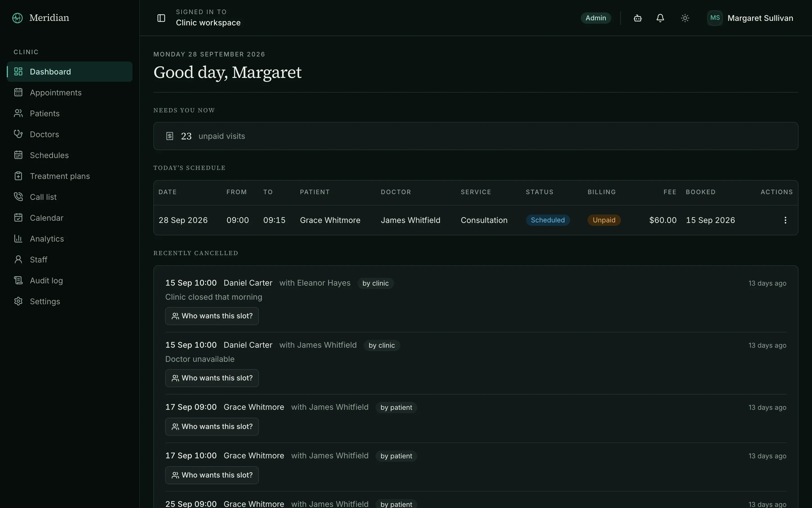Click the Audit log scroll icon
The width and height of the screenshot is (812, 508).
(18, 280)
